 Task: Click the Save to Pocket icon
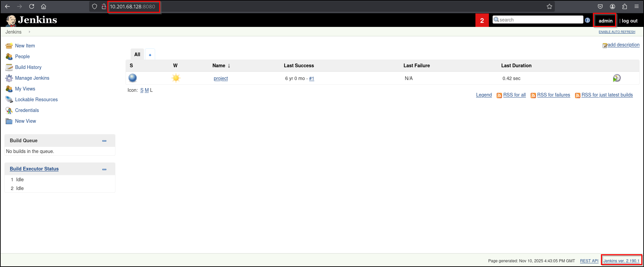(x=600, y=6)
